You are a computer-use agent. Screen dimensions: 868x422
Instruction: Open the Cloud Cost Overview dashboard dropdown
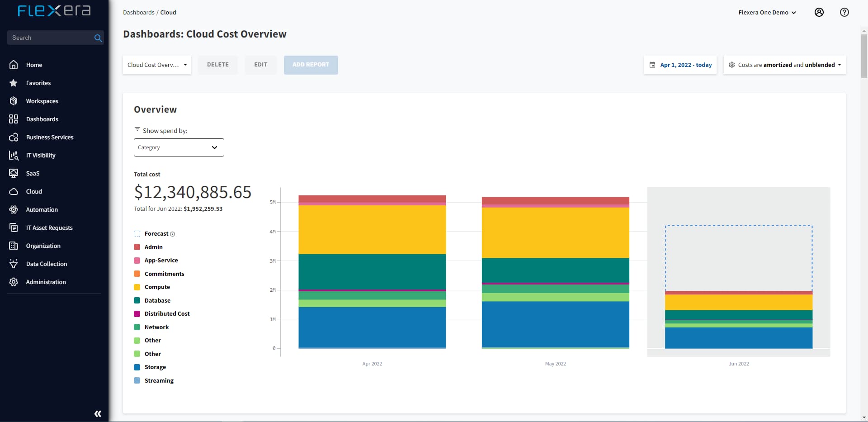pos(157,65)
